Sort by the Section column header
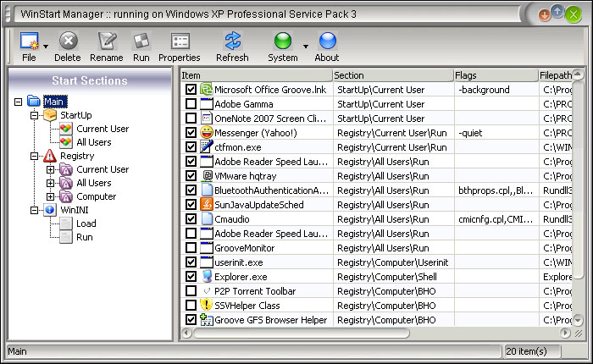Viewport: 593px width, 364px height. (x=393, y=75)
